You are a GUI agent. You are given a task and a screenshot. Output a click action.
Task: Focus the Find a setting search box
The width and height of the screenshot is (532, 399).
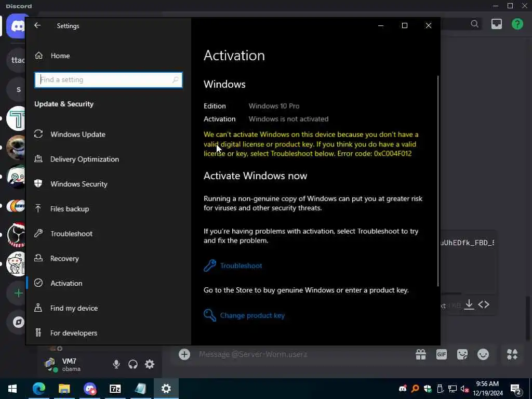point(109,79)
